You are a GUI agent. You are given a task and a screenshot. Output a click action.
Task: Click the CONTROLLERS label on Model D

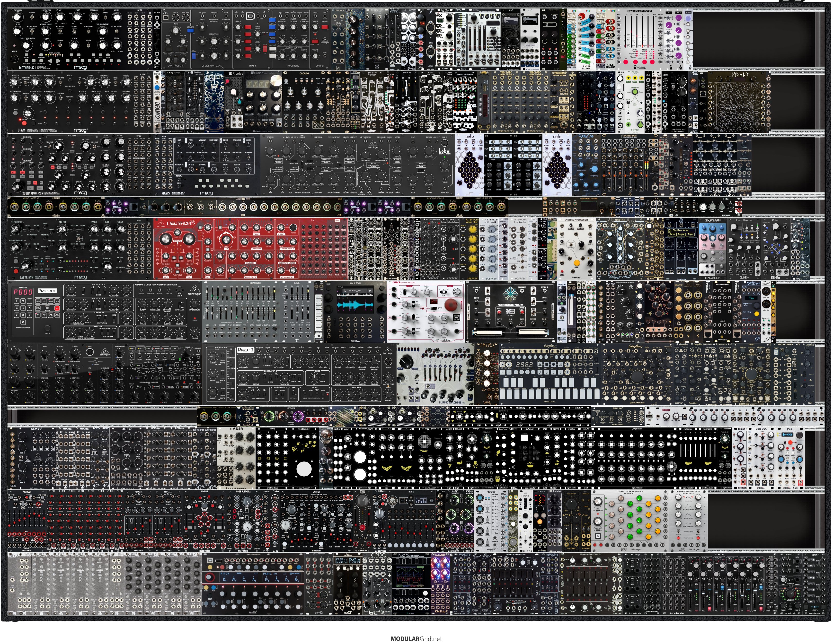(x=176, y=66)
